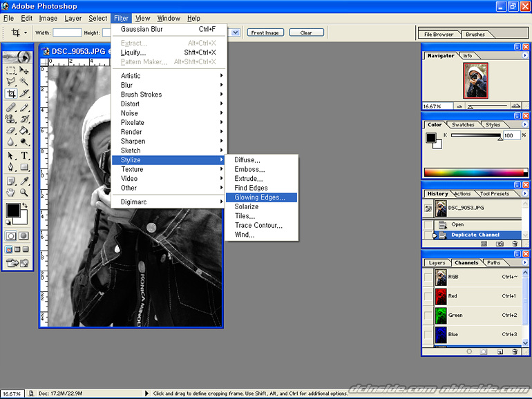532x399 pixels.
Task: Select the Blur tool
Action: pyautogui.click(x=11, y=142)
